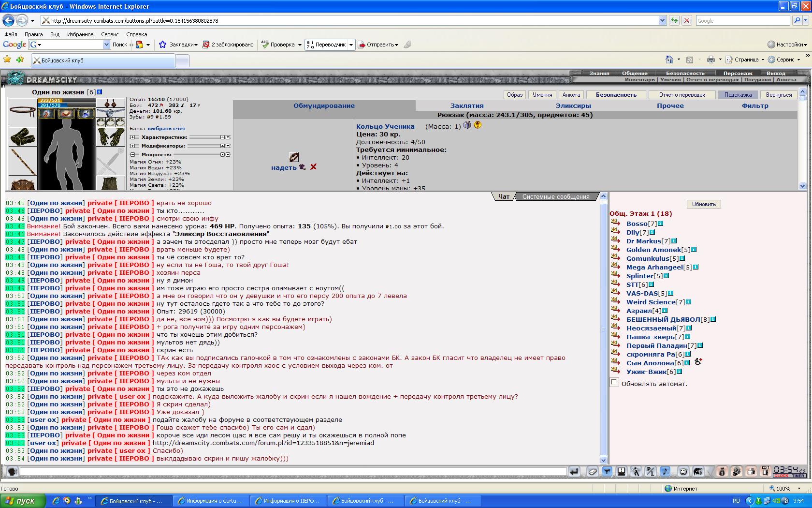The height and width of the screenshot is (508, 812).
Task: Open the Заклятия tab
Action: tap(467, 105)
